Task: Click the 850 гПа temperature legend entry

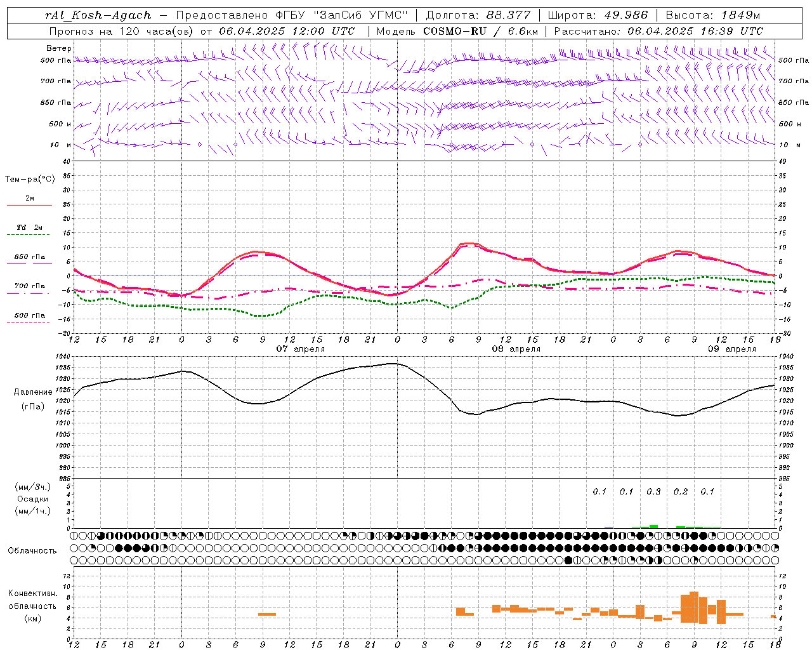Action: tap(30, 257)
